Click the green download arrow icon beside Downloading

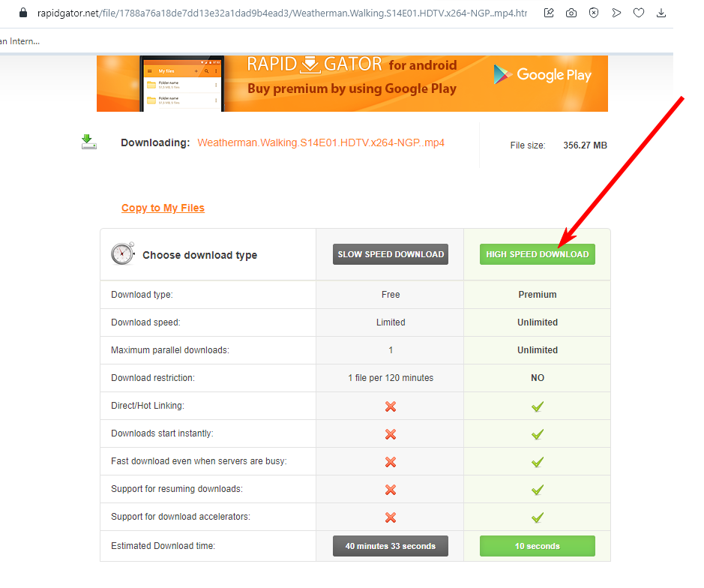click(89, 142)
